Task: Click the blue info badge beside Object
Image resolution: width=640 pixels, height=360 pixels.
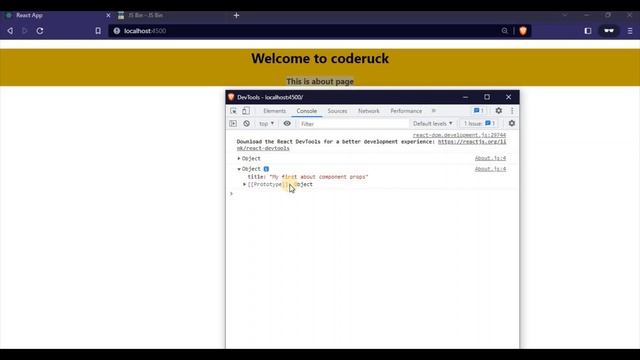Action: [x=266, y=169]
